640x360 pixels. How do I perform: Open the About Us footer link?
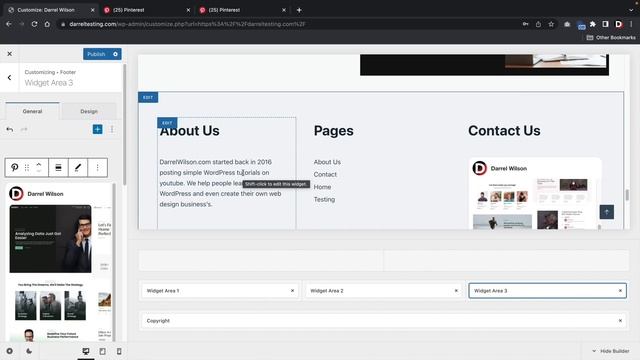point(327,162)
